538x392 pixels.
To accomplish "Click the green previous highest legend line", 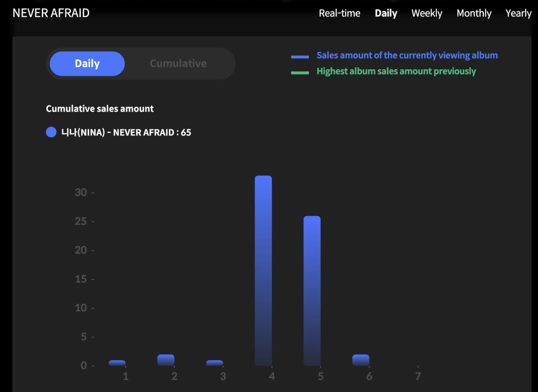I will [300, 73].
